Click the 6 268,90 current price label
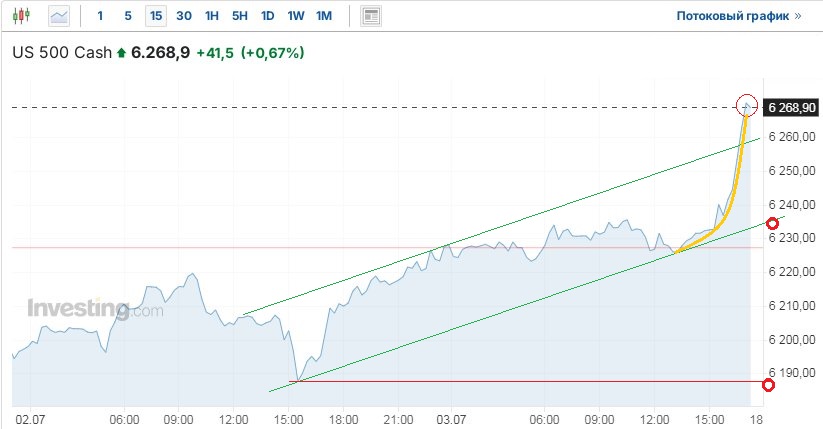The height and width of the screenshot is (429, 823). 790,107
